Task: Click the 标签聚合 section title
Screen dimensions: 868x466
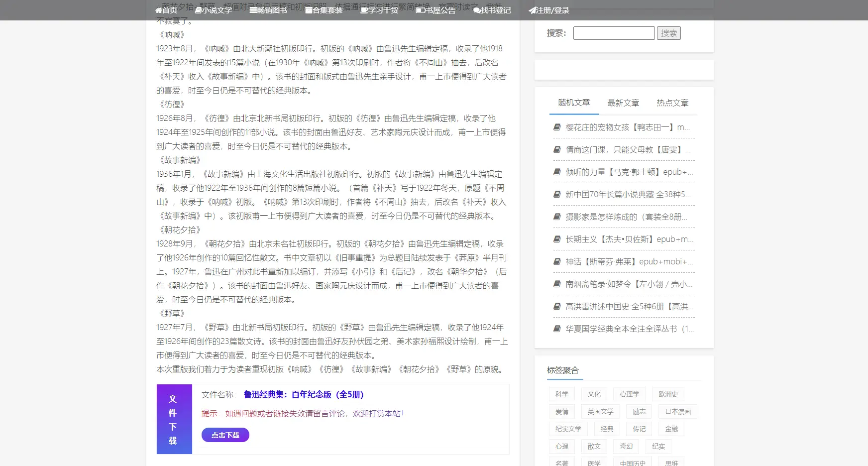Action: coord(563,370)
